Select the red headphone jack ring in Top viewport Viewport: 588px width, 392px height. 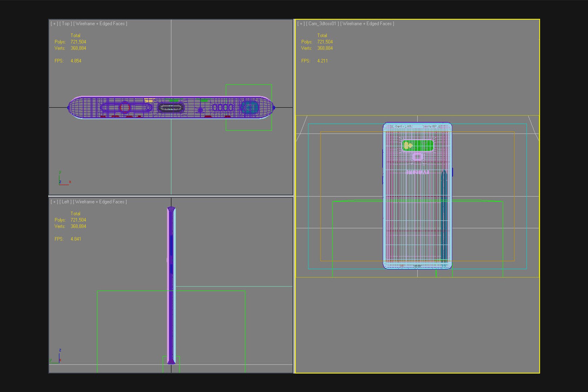coord(125,107)
